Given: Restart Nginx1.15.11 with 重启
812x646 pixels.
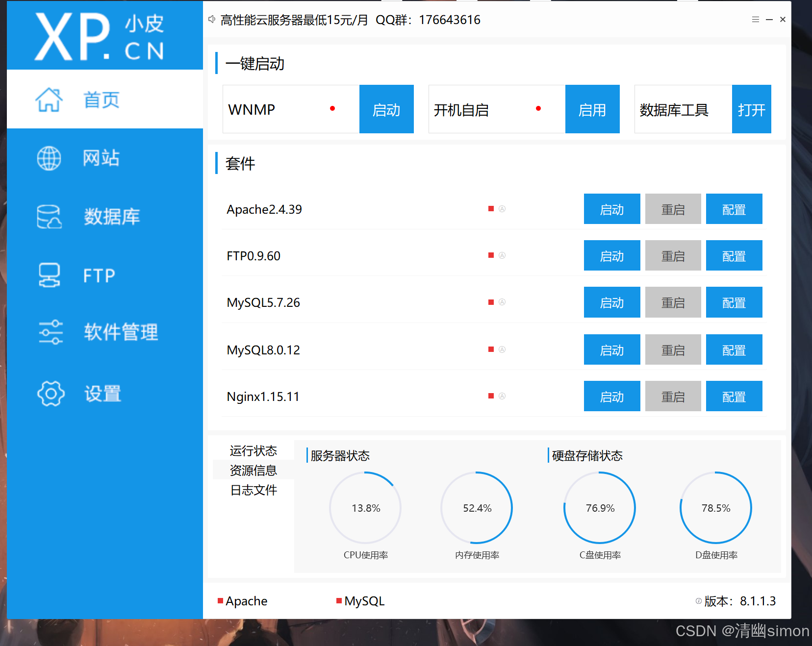Looking at the screenshot, I should [673, 396].
